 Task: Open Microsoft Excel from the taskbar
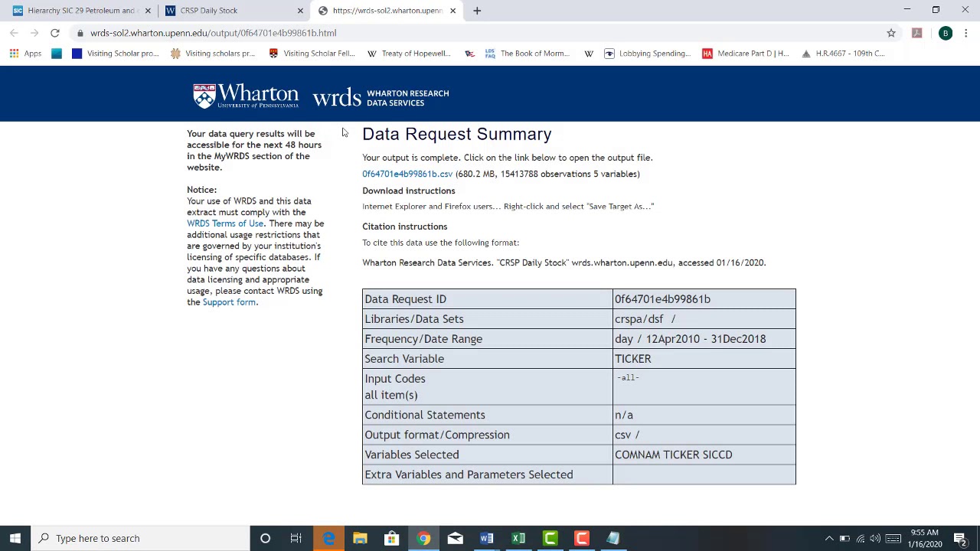(x=518, y=538)
